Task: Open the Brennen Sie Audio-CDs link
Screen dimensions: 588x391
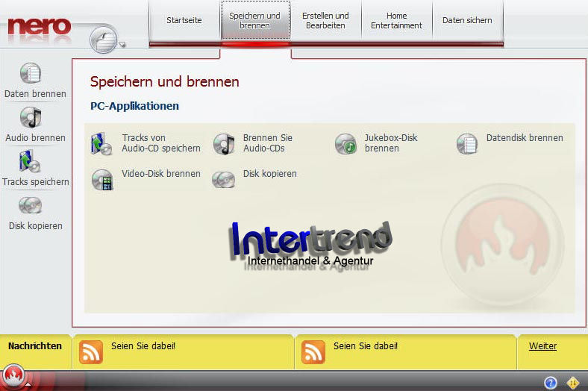Action: 268,143
